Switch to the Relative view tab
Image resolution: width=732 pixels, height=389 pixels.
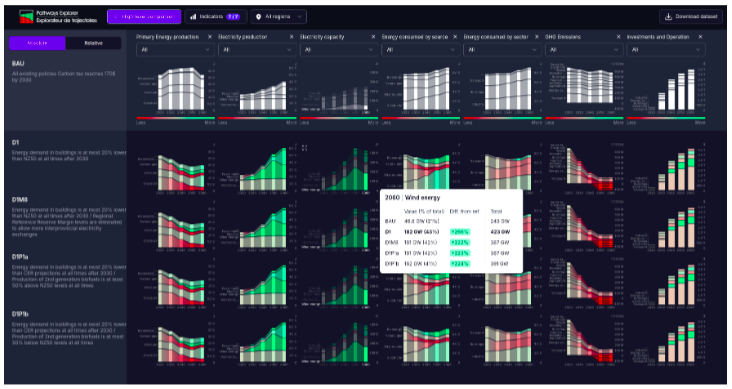click(93, 43)
